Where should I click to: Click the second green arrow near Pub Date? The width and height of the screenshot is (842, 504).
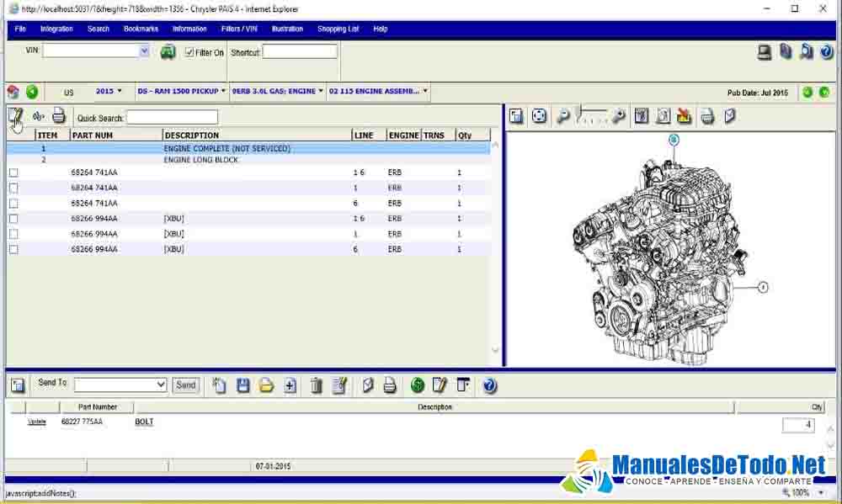click(x=824, y=93)
